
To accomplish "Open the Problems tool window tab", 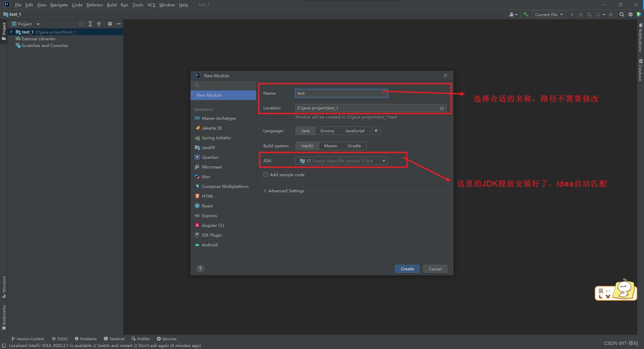I will click(x=86, y=339).
